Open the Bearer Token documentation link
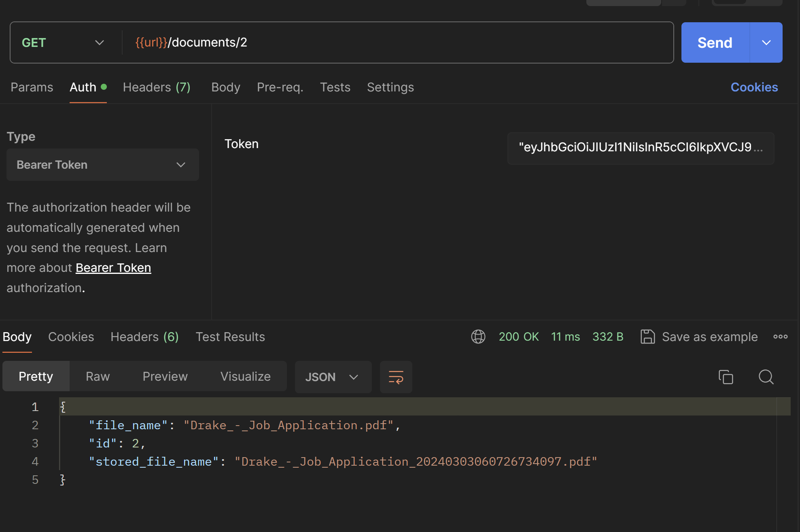The image size is (800, 532). pyautogui.click(x=113, y=268)
